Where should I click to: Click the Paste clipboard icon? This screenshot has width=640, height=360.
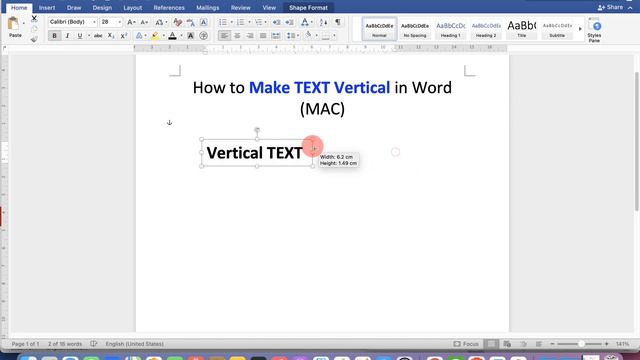click(x=13, y=24)
